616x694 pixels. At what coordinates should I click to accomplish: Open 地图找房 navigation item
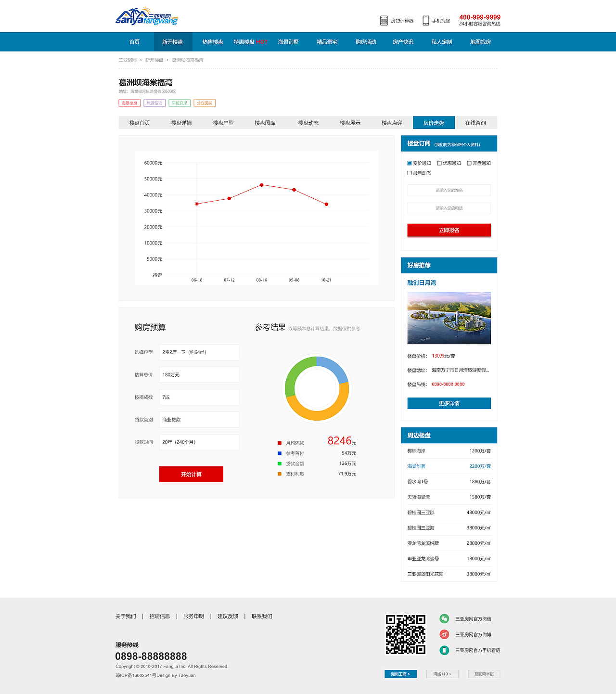click(x=480, y=42)
